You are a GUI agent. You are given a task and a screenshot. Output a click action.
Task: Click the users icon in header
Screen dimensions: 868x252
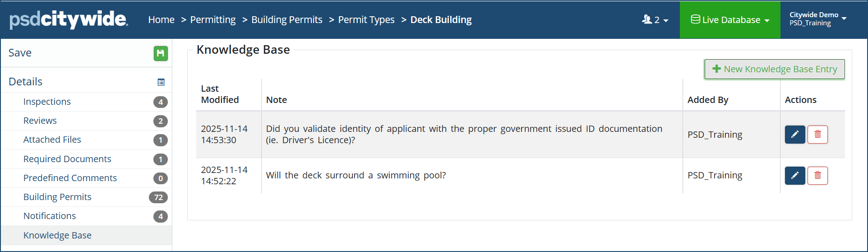647,19
